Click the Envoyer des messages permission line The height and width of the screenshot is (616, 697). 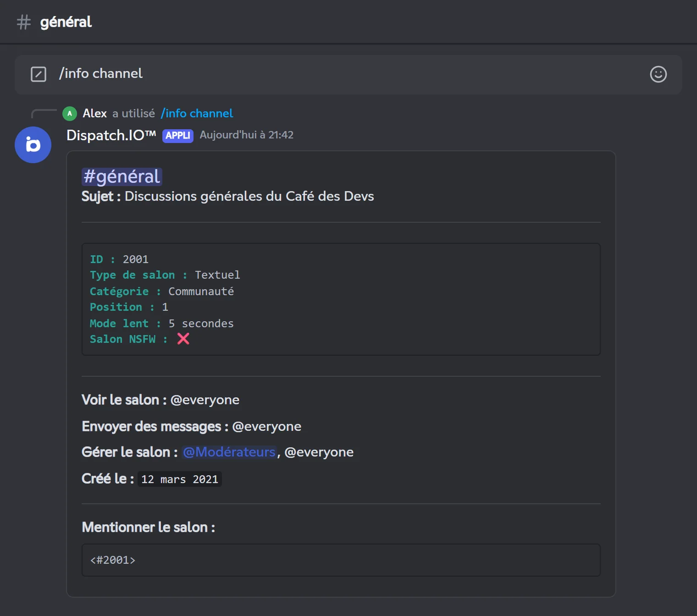pyautogui.click(x=192, y=427)
